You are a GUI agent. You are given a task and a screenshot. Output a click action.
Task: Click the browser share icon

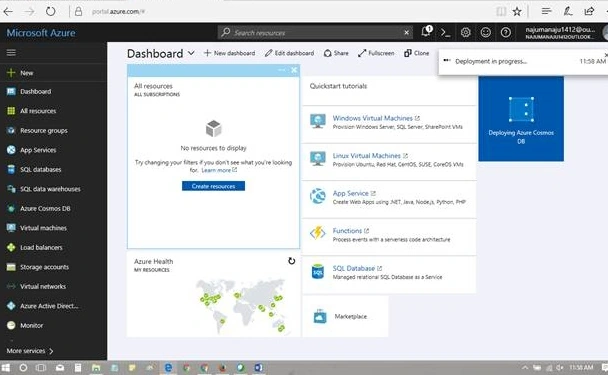(x=589, y=11)
